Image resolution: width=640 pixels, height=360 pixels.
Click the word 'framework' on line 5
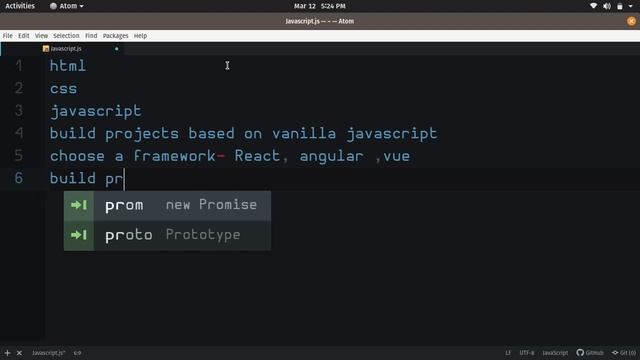coord(174,156)
